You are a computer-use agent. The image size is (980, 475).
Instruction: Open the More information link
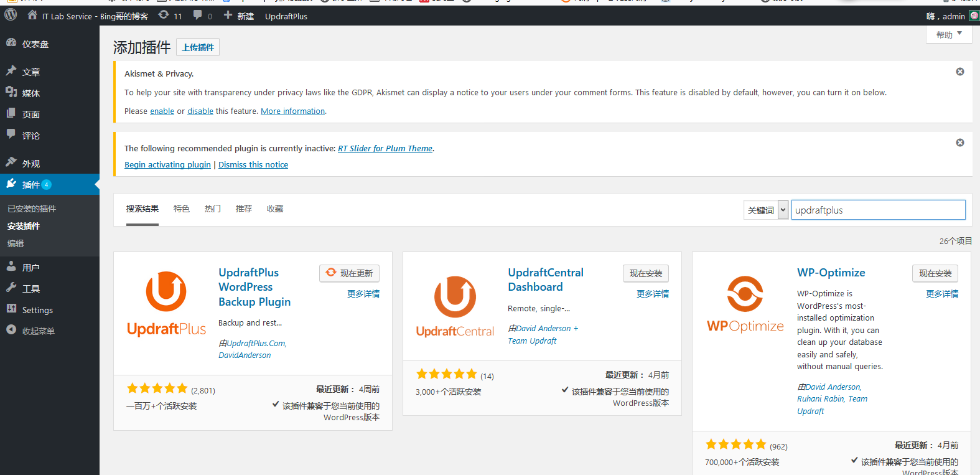pos(292,111)
